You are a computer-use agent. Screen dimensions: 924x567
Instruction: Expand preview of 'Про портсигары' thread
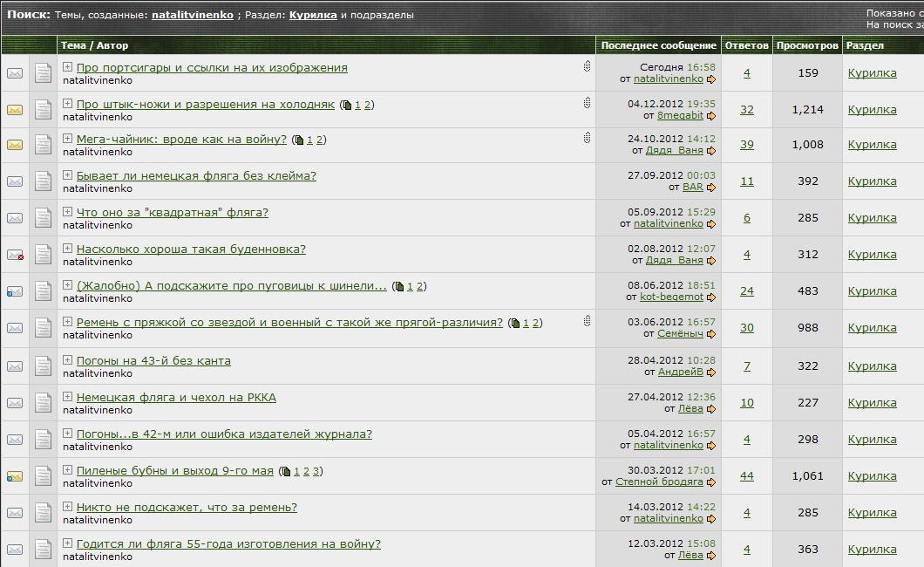click(67, 67)
